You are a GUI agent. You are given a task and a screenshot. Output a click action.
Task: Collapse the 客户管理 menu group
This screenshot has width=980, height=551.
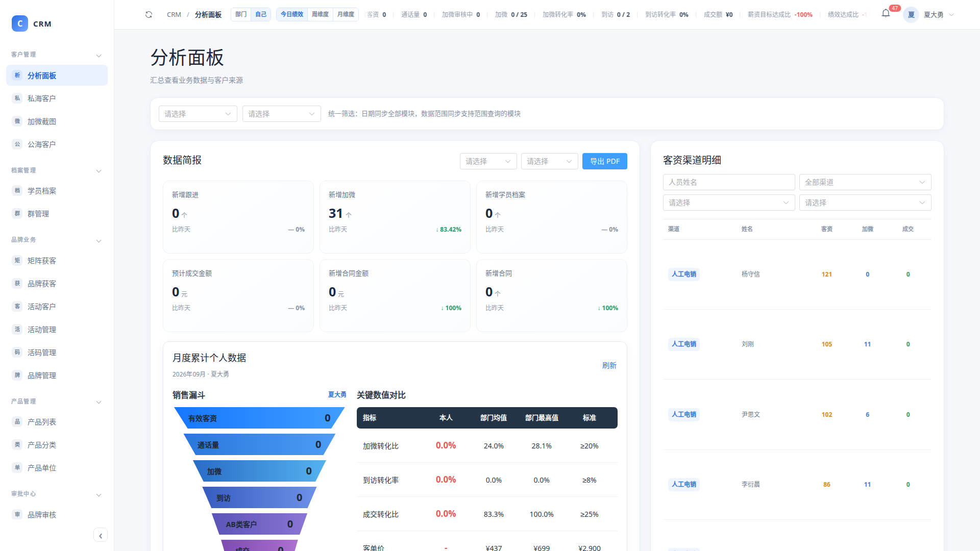pos(99,56)
